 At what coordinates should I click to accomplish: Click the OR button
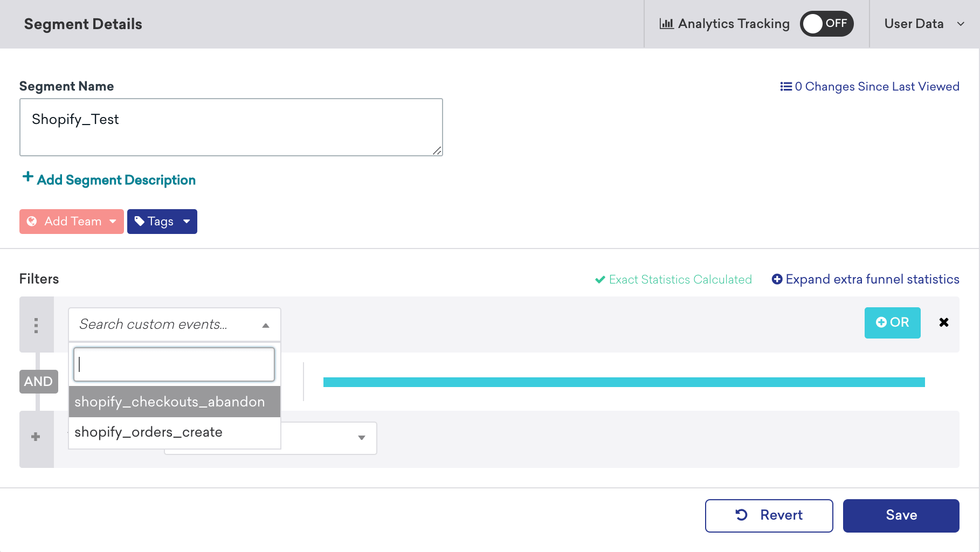[893, 323]
